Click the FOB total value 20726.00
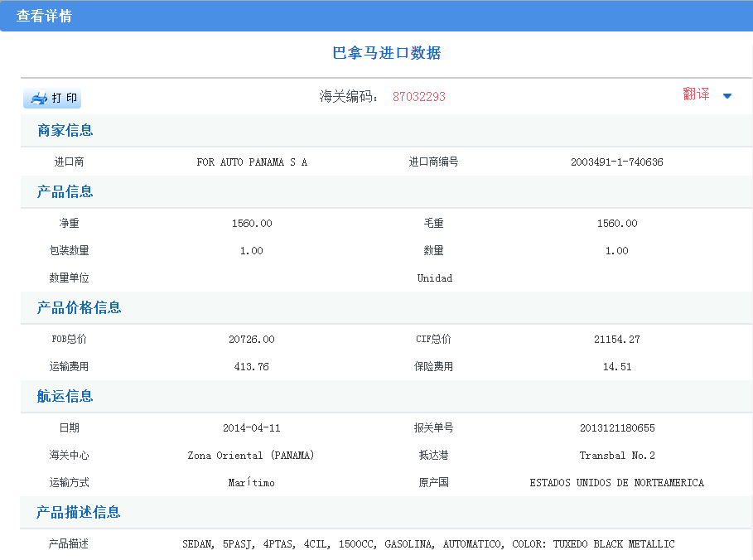This screenshot has height=560, width=753. click(x=252, y=340)
